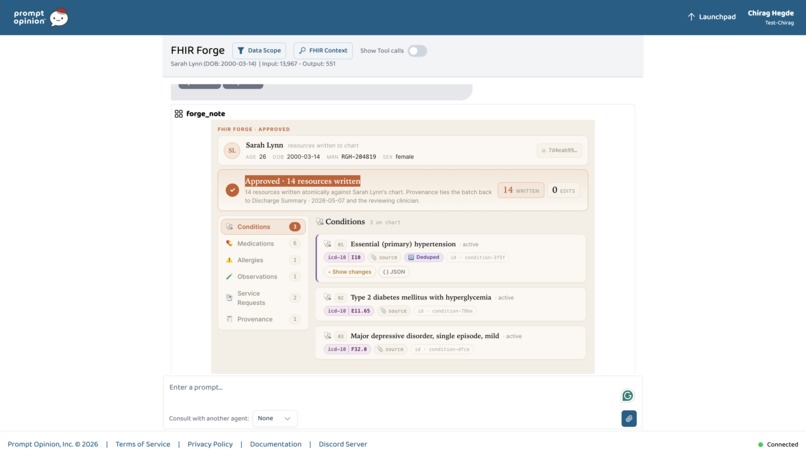Open the Launchpad link

711,17
